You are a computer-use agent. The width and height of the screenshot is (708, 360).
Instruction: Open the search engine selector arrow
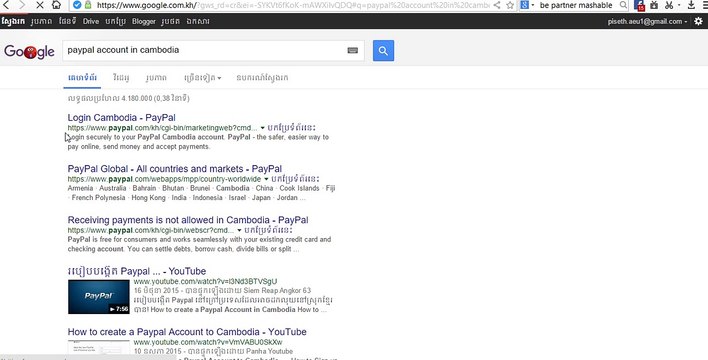tap(532, 5)
